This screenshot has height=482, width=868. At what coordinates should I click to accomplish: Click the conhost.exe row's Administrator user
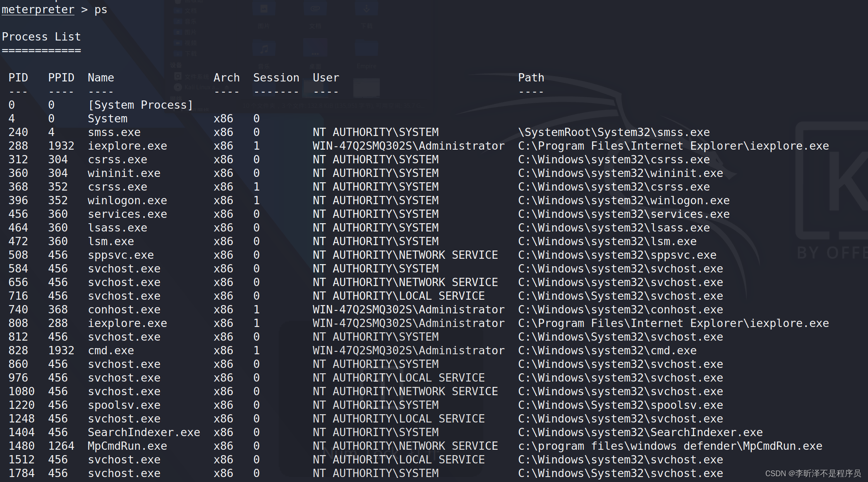click(x=409, y=310)
